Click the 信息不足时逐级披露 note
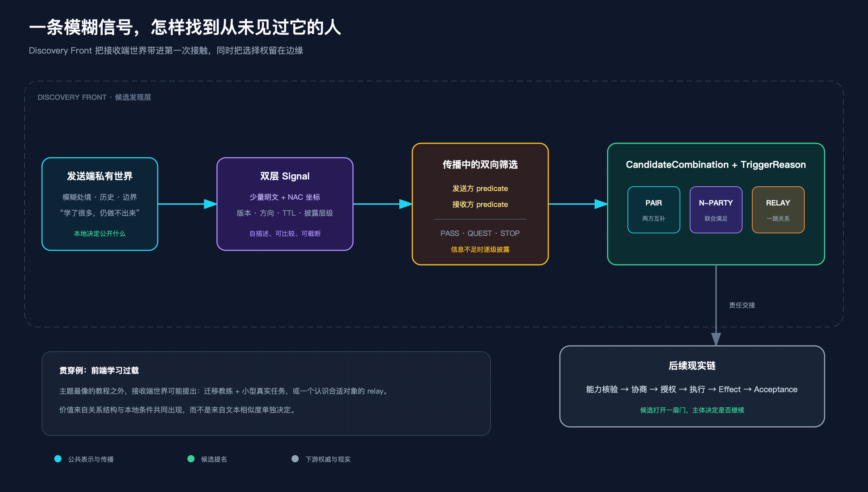This screenshot has height=492, width=868. click(x=480, y=249)
